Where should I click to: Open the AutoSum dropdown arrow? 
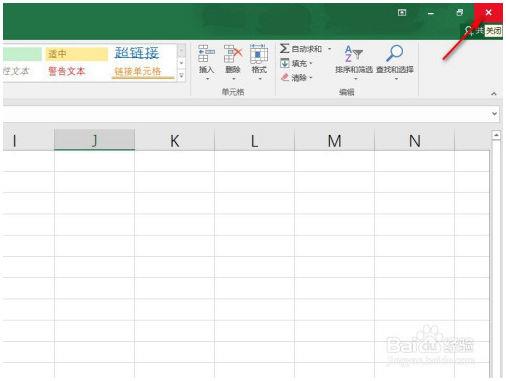[329, 49]
